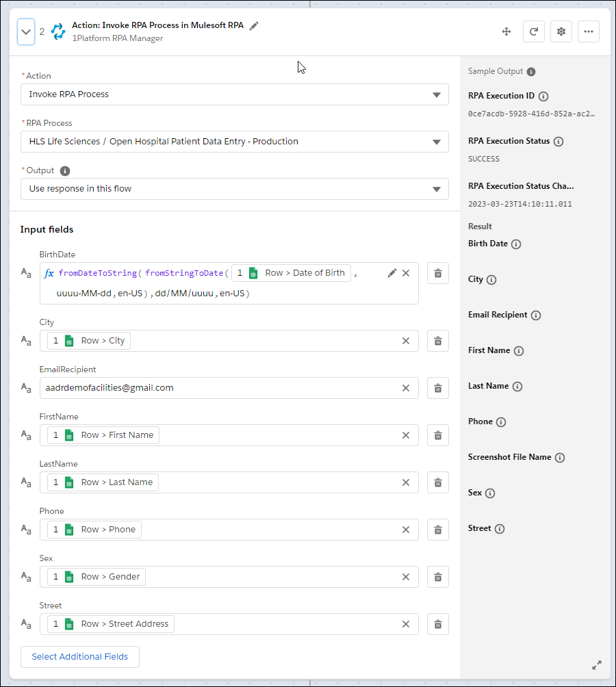Remove the Row > Gender mapping with the X
This screenshot has height=687, width=616.
tap(405, 576)
